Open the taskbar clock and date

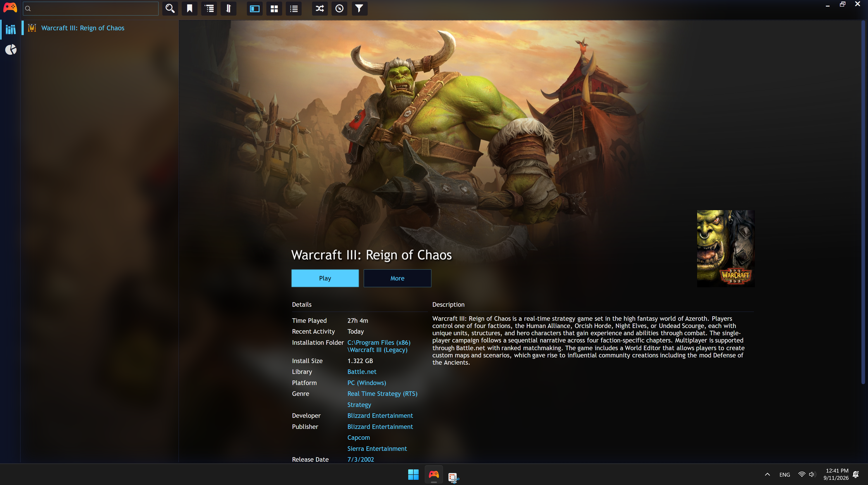(x=836, y=475)
